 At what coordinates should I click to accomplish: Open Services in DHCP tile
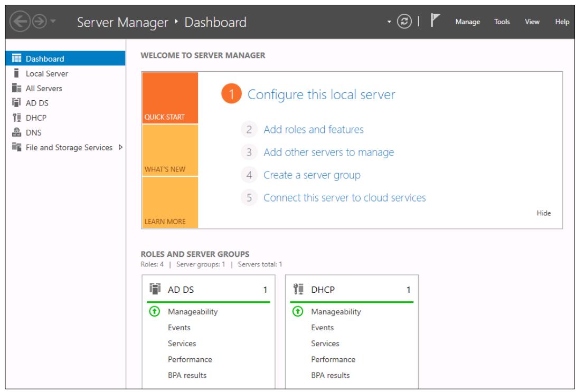(325, 343)
